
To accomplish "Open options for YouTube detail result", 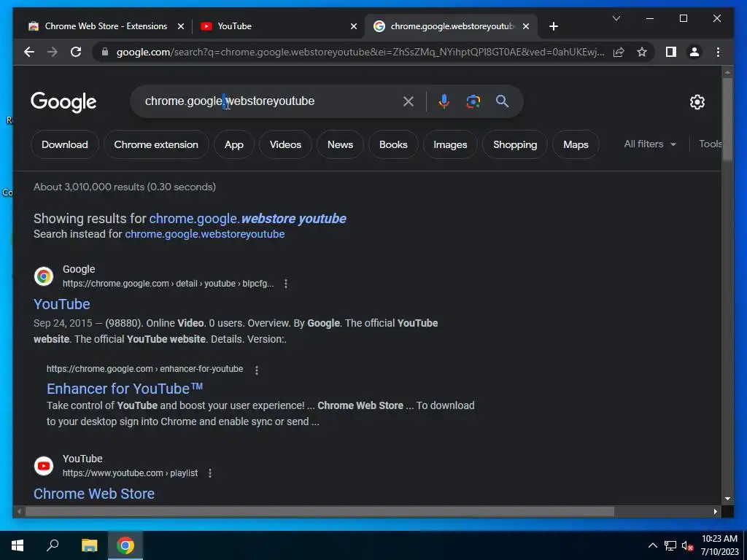I will coord(286,284).
